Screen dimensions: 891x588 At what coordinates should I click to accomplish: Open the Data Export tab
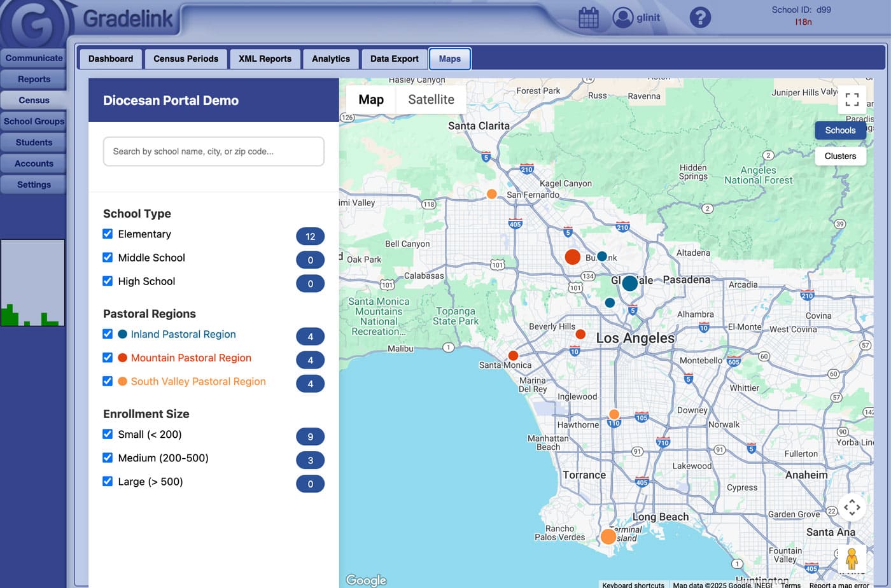point(395,59)
